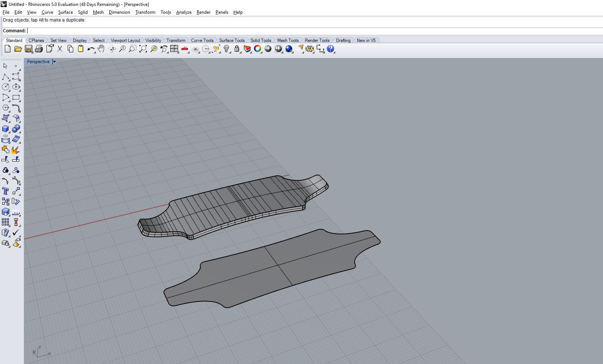Switch to the Set View tab
The height and width of the screenshot is (364, 603).
click(x=58, y=40)
